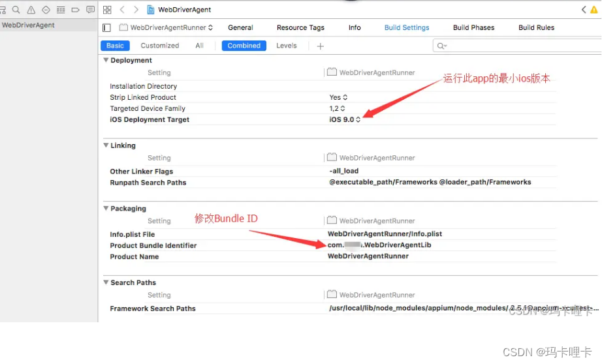Open the Build Phases tab
This screenshot has height=364, width=602.
tap(474, 27)
